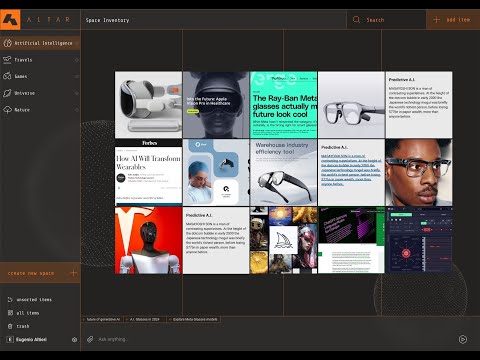Click the paperclip attach icon
The width and height of the screenshot is (480, 360).
[x=90, y=339]
